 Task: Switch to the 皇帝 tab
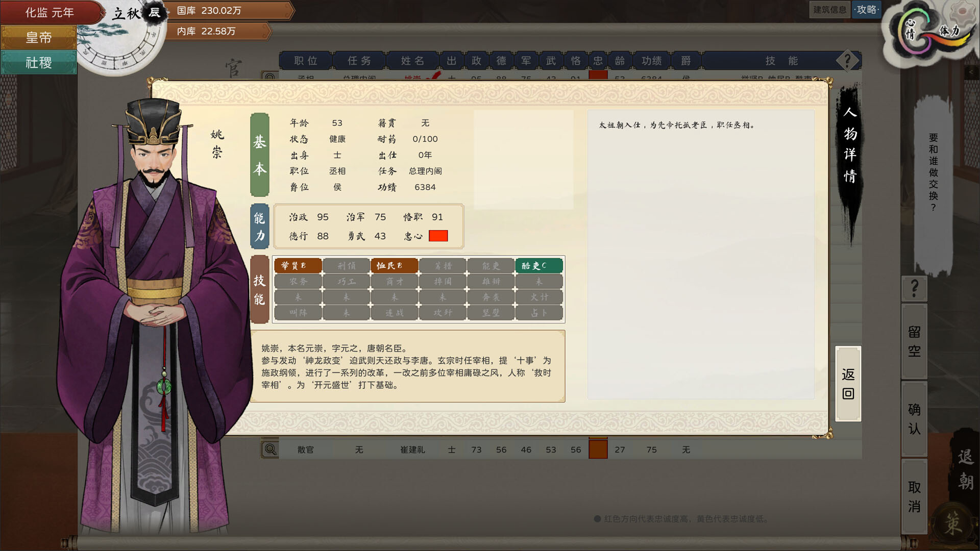click(39, 38)
